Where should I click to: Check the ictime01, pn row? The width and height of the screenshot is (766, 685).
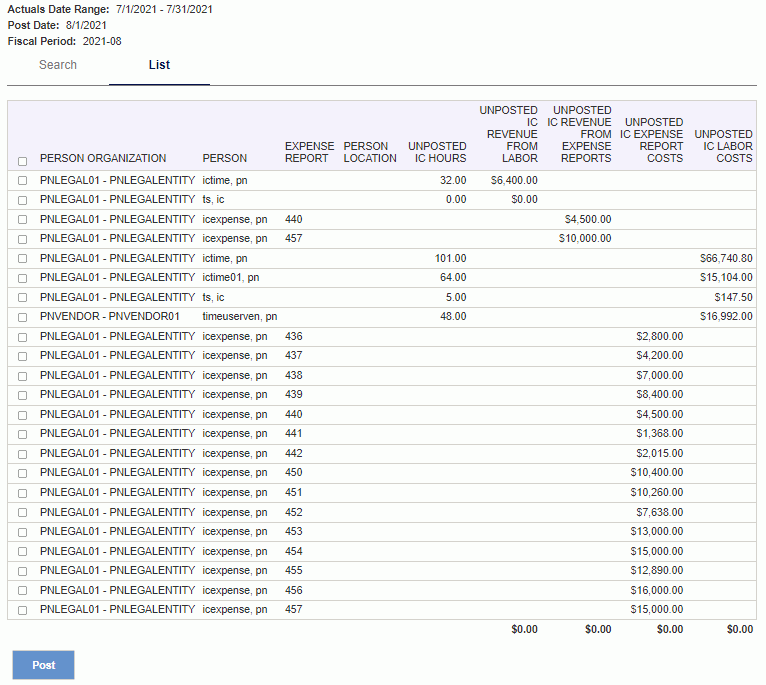(x=22, y=278)
